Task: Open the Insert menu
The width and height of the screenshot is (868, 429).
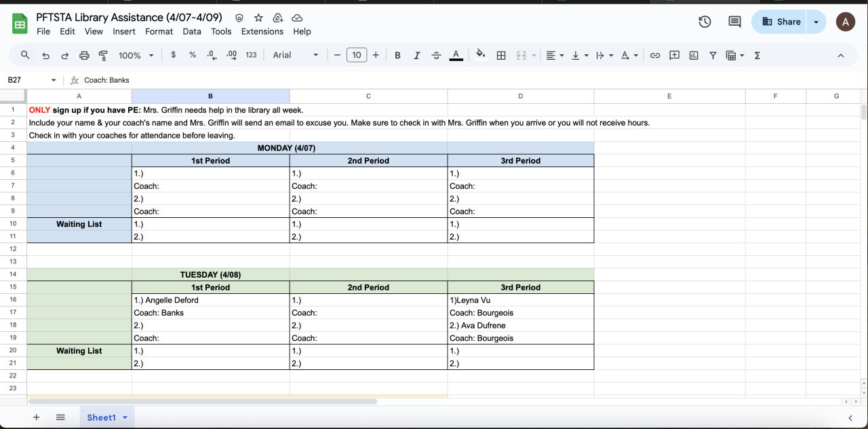Action: 124,31
